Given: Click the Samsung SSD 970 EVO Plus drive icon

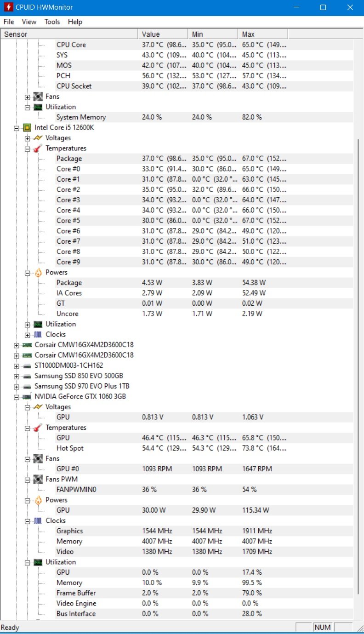Looking at the screenshot, I should 27,386.
